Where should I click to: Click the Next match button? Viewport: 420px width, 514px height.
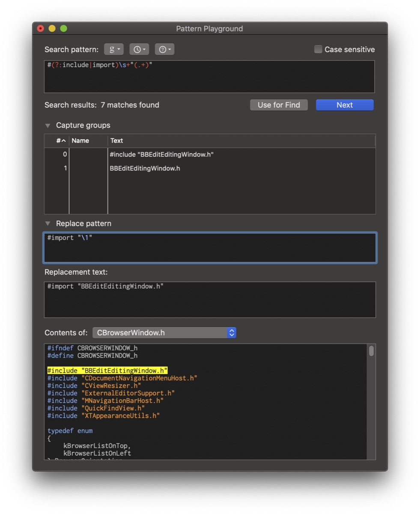(x=345, y=105)
